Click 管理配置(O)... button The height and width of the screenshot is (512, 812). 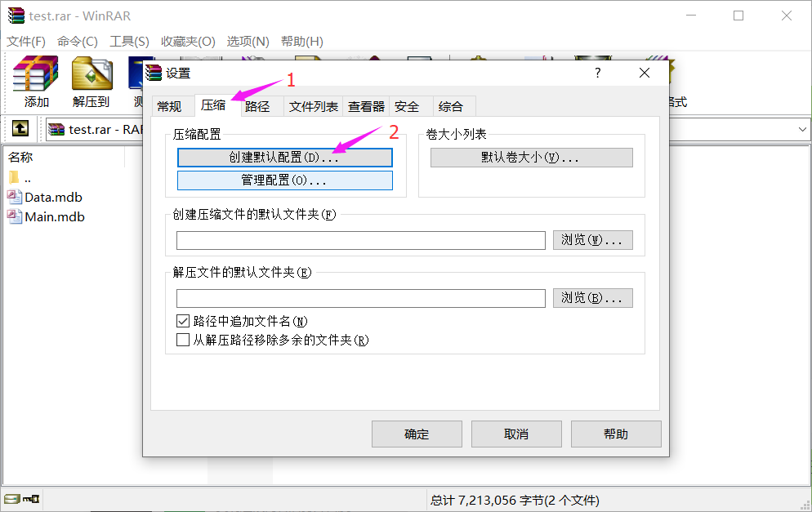pyautogui.click(x=285, y=180)
